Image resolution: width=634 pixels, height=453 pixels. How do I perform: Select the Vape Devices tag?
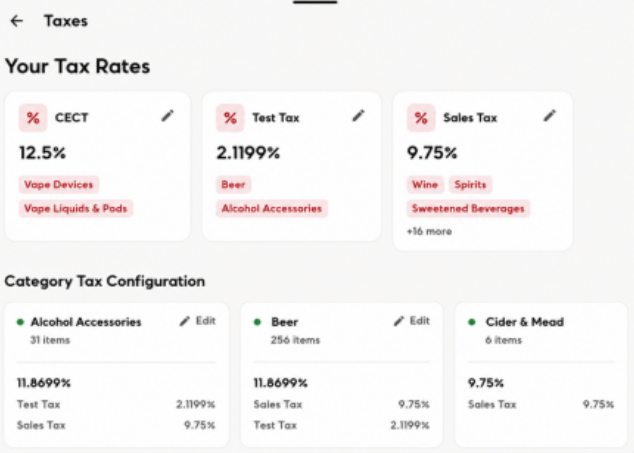point(59,184)
